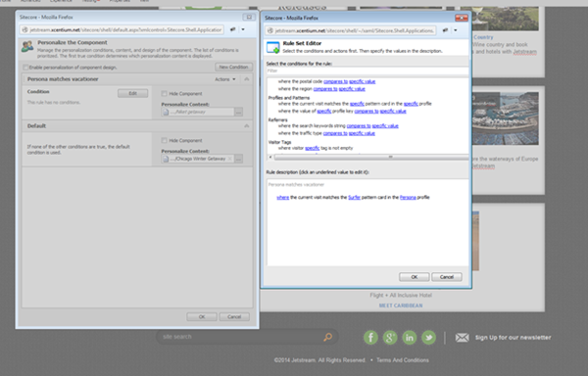Viewport: 588px width, 376px height.
Task: Collapse the Persona matches vacationer section
Action: point(246,79)
